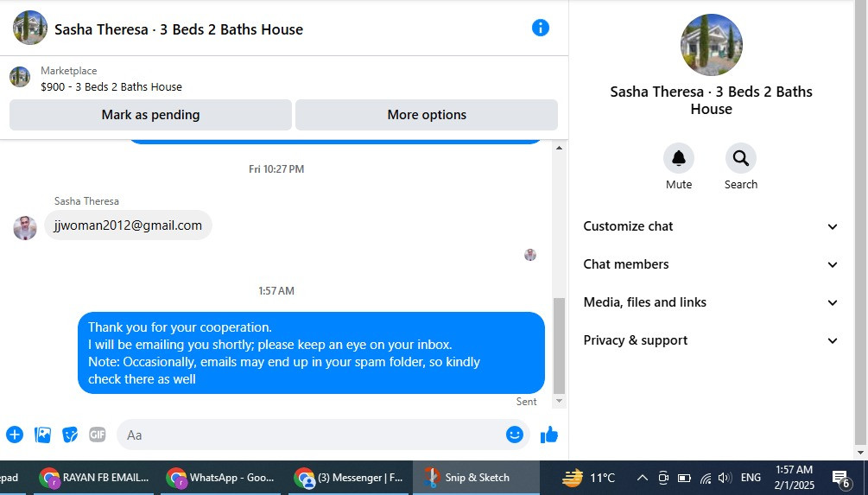This screenshot has width=868, height=495.
Task: Open the header house listing avatar
Action: (x=30, y=28)
